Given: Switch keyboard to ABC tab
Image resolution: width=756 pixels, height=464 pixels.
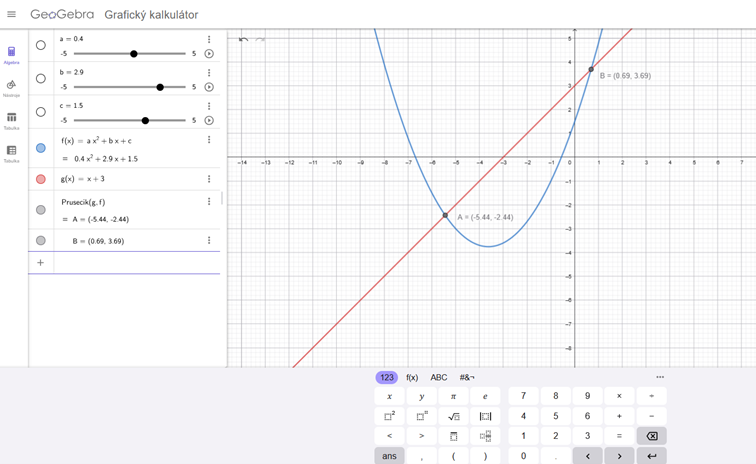Looking at the screenshot, I should pyautogui.click(x=439, y=378).
